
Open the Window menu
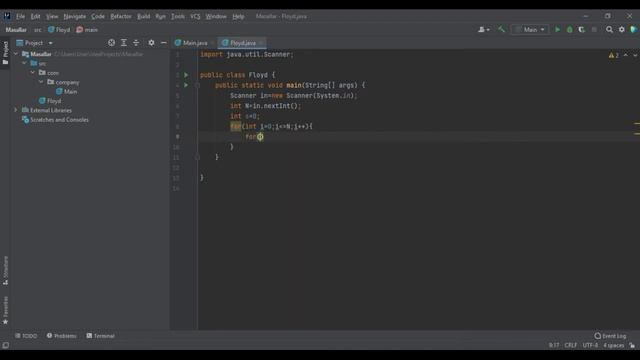(x=216, y=16)
